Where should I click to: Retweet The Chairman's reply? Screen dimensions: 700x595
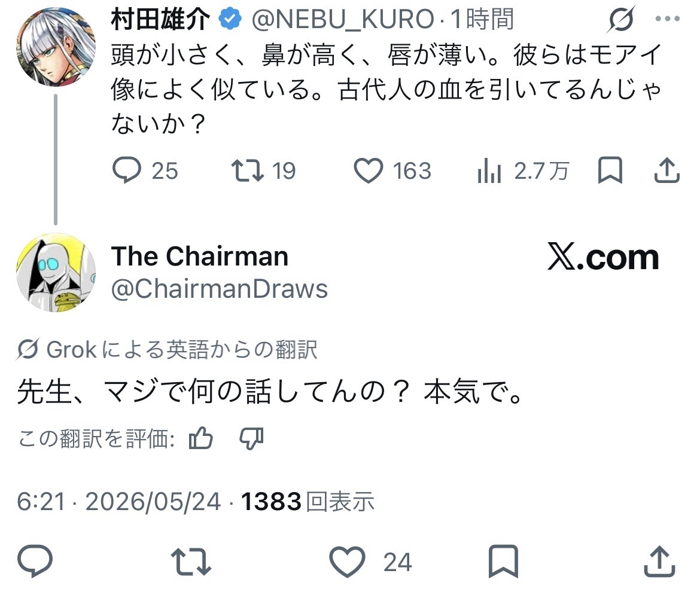tap(191, 562)
